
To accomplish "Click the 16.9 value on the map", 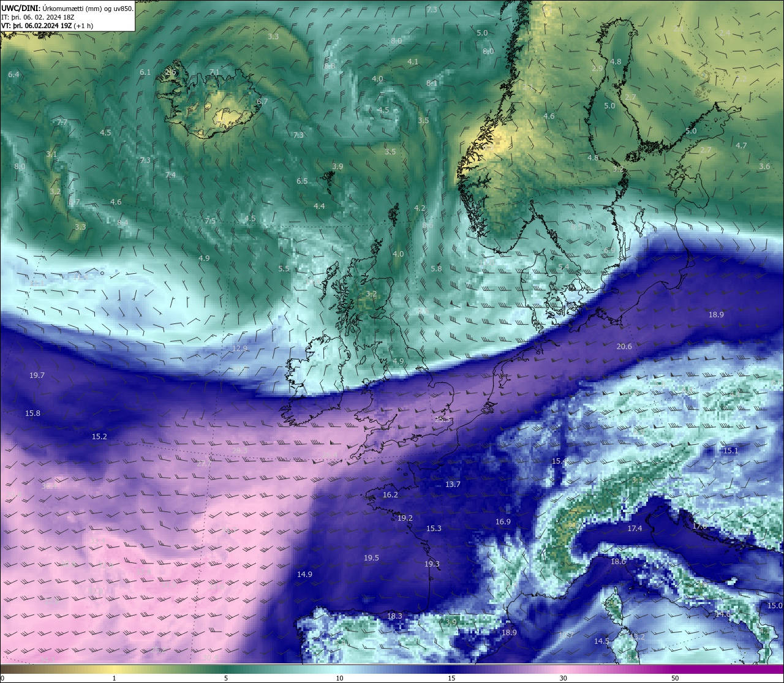I will 503,522.
